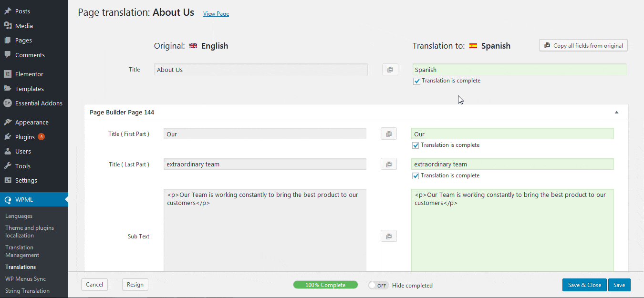The image size is (644, 298).
Task: Click the Settings icon in sidebar
Action: 8,180
